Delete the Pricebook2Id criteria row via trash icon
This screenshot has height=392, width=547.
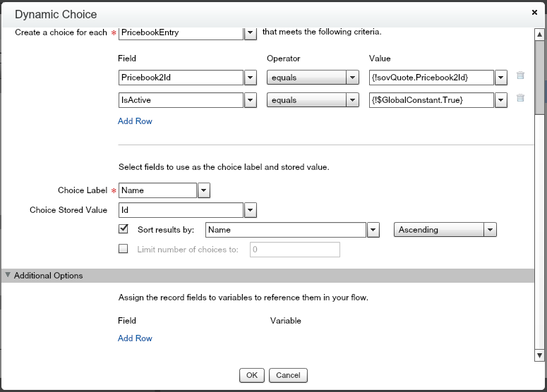(520, 76)
